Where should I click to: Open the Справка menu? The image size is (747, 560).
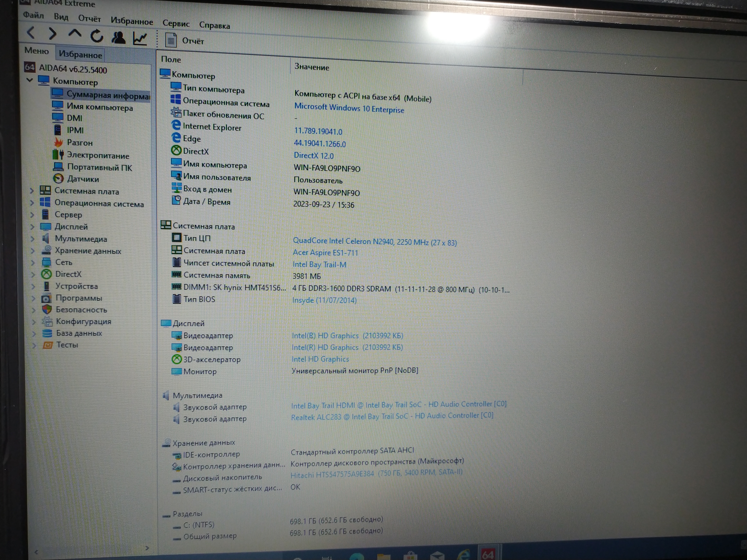214,25
